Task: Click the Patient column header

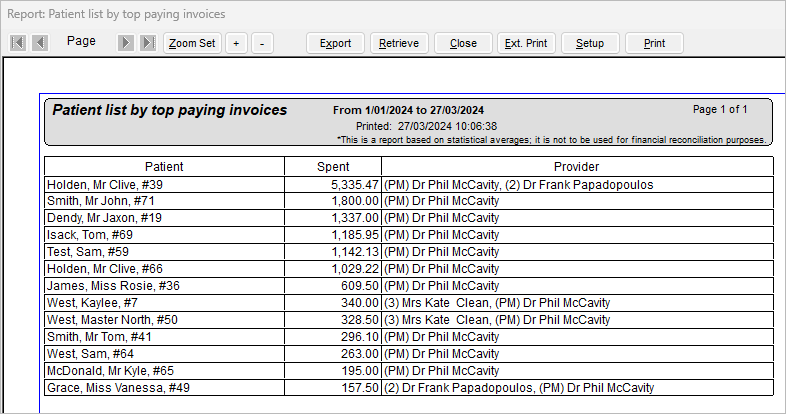Action: (164, 166)
